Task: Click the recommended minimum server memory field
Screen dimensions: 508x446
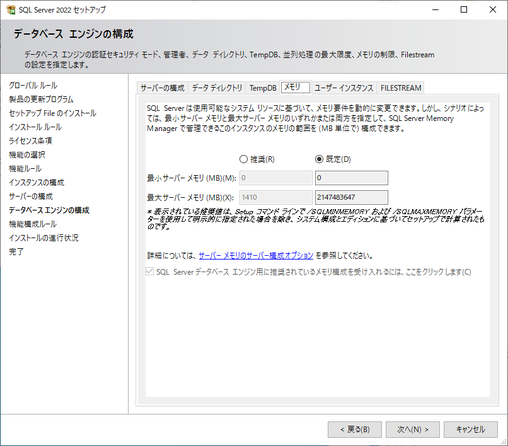Action: [276, 178]
